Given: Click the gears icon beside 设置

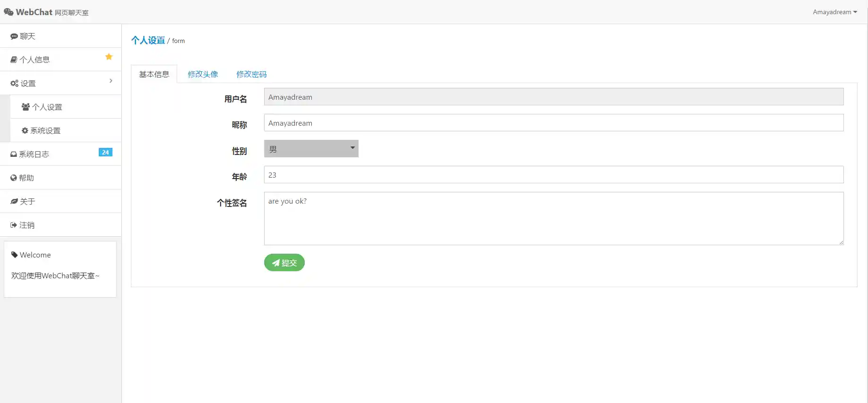Looking at the screenshot, I should point(14,84).
